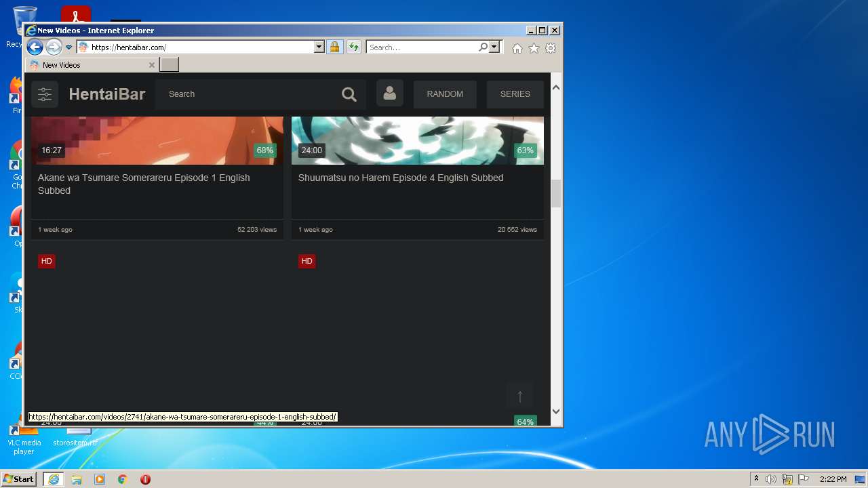Screen dimensions: 868x488
Task: Click the address bar URL field
Action: click(195, 47)
